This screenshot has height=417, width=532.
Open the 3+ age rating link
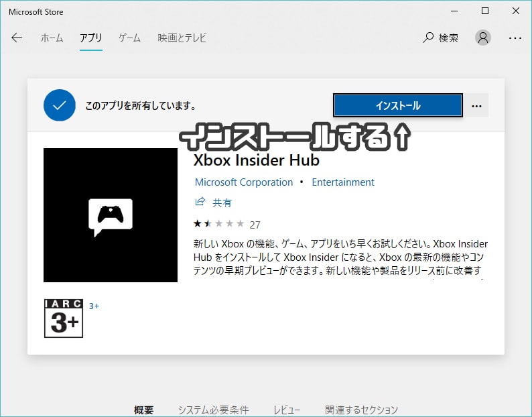pos(94,306)
